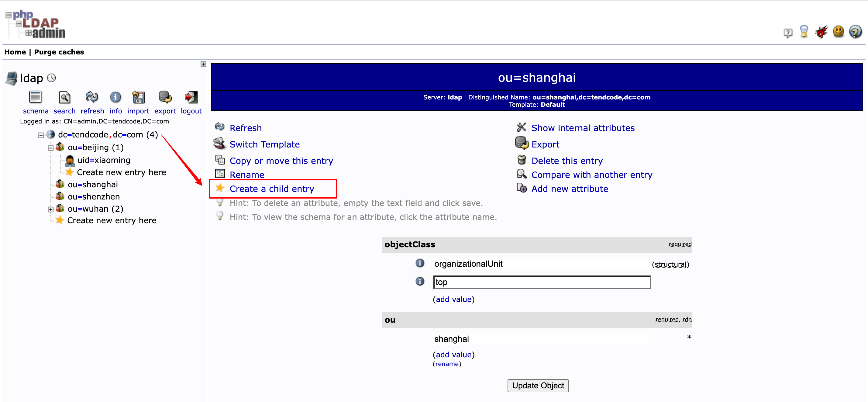Click the import text link
The image size is (868, 402).
tap(138, 111)
